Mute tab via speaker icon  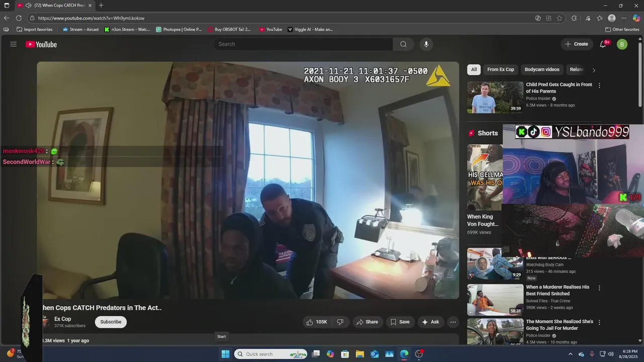pyautogui.click(x=28, y=6)
